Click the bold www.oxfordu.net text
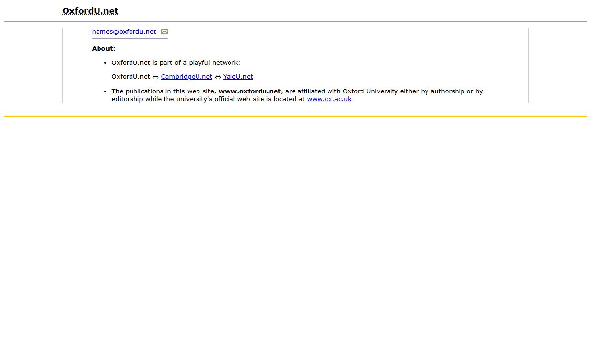 (250, 91)
